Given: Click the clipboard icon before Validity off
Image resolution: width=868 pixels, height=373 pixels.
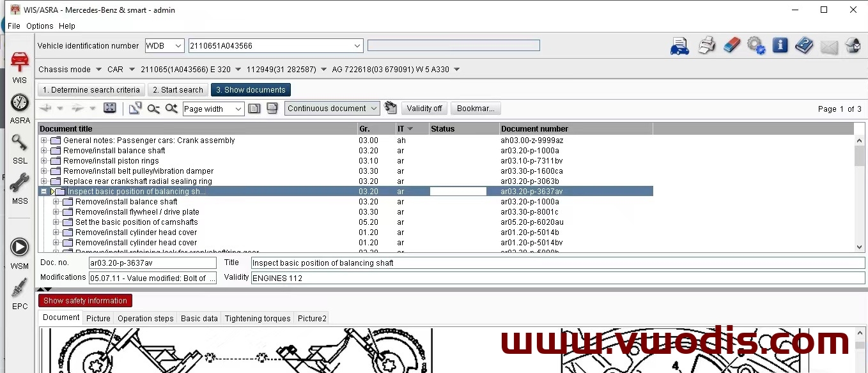Looking at the screenshot, I should 391,108.
